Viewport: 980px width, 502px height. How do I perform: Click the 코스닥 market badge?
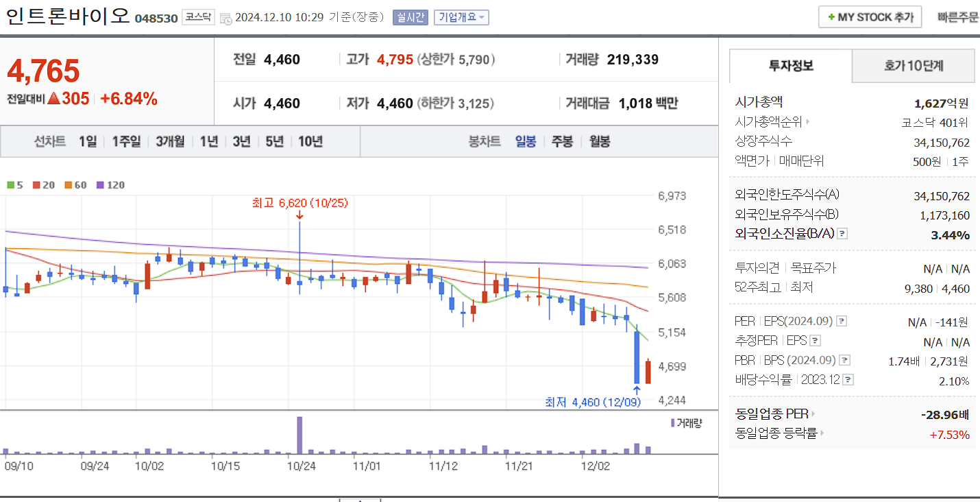point(199,17)
